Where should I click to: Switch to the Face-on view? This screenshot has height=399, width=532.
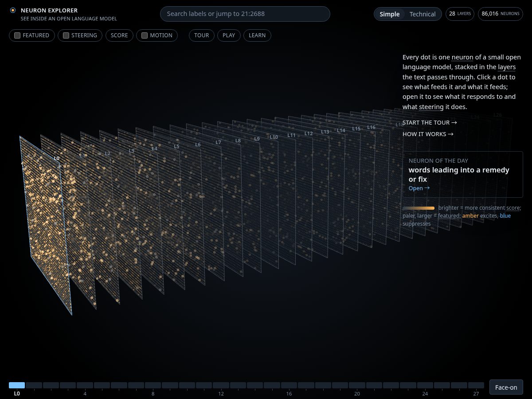(506, 387)
